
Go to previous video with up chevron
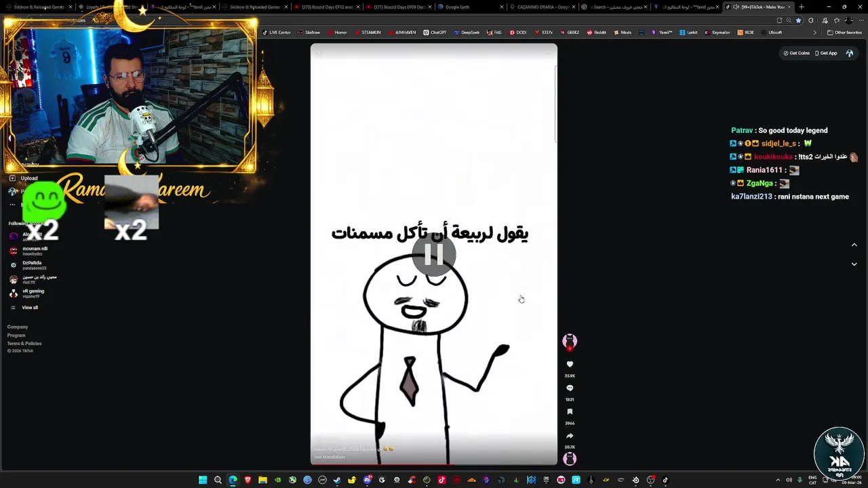click(x=854, y=245)
